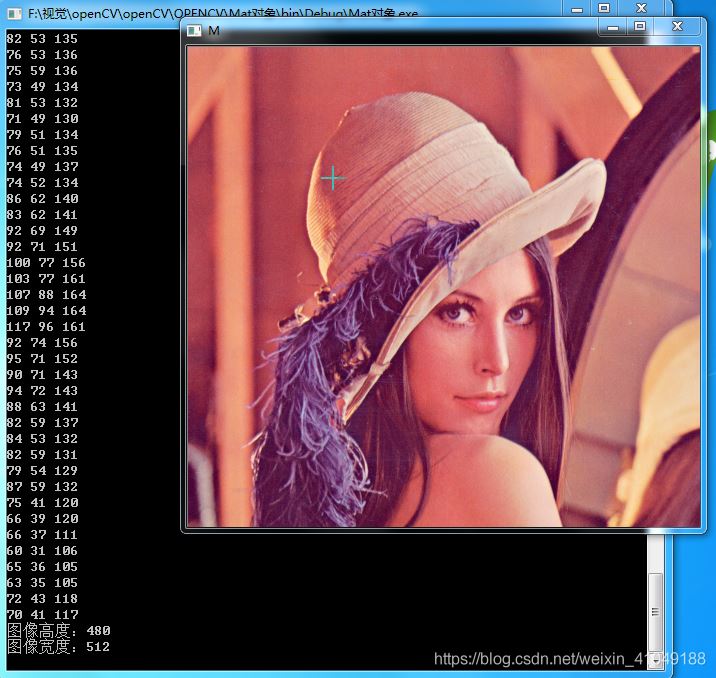
Task: Click the displayed Lena image
Action: click(443, 286)
